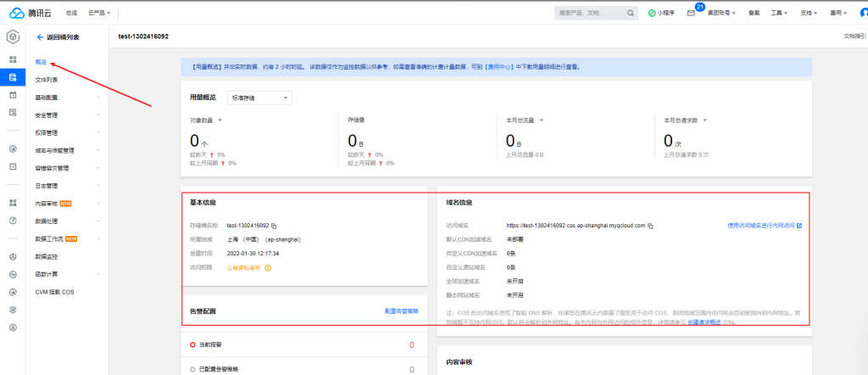This screenshot has height=375, width=868.
Task: Copy the bucket name test-1302416092
Action: click(x=274, y=226)
